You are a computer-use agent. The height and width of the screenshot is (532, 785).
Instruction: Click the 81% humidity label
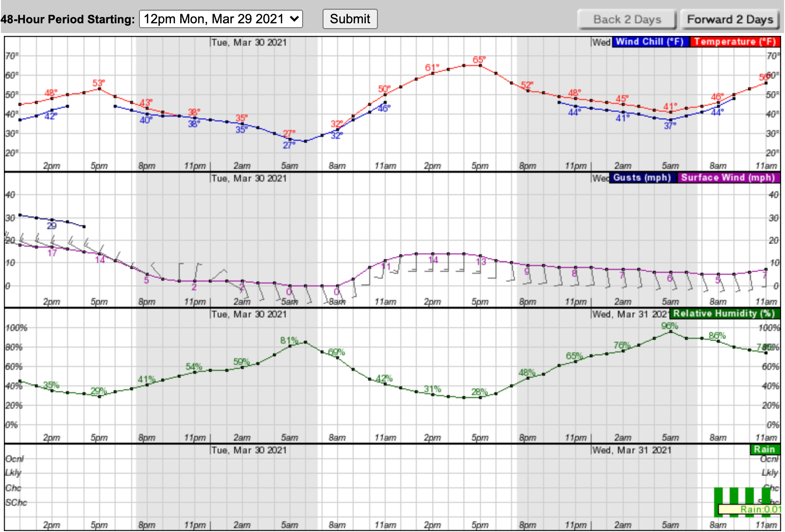point(289,340)
